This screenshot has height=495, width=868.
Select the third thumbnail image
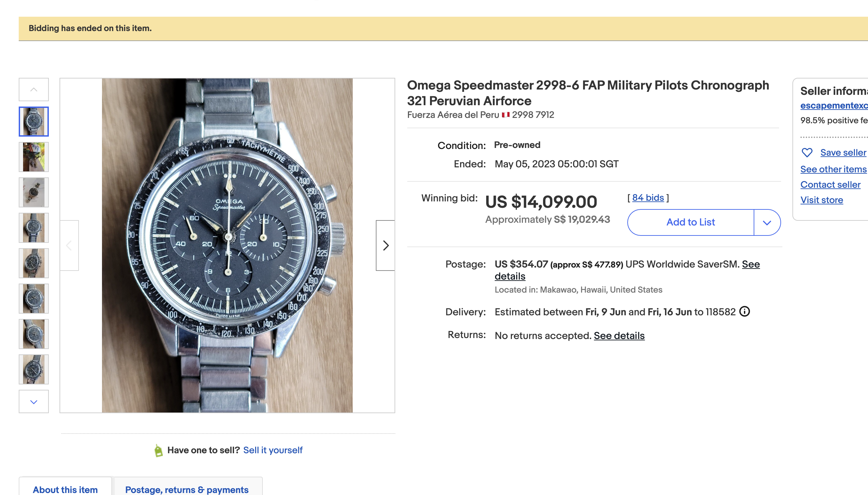[x=34, y=192]
